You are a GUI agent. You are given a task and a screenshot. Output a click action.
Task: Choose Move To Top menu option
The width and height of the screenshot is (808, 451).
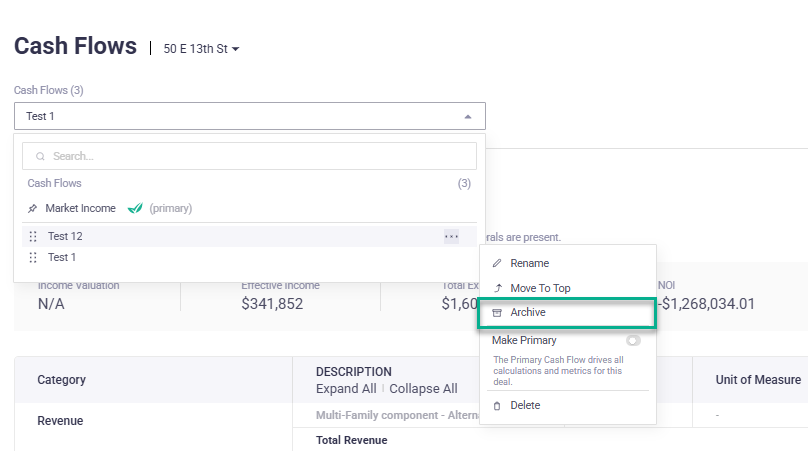[540, 288]
